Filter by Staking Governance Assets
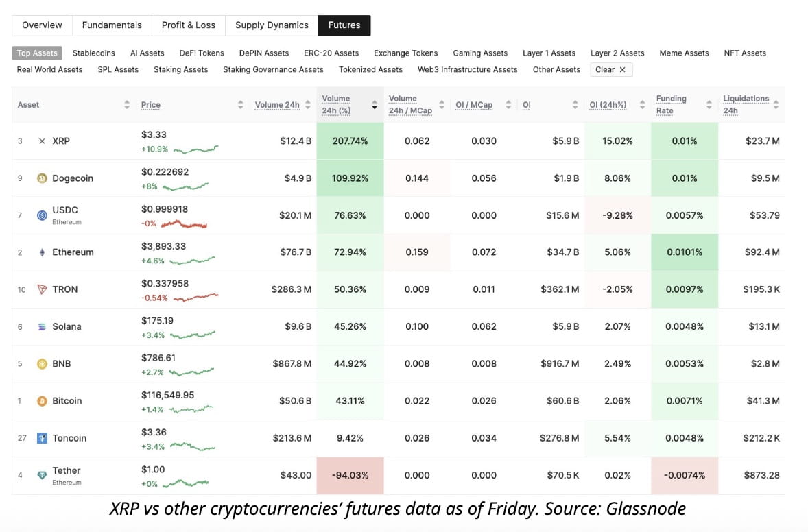This screenshot has height=532, width=808. coord(273,69)
